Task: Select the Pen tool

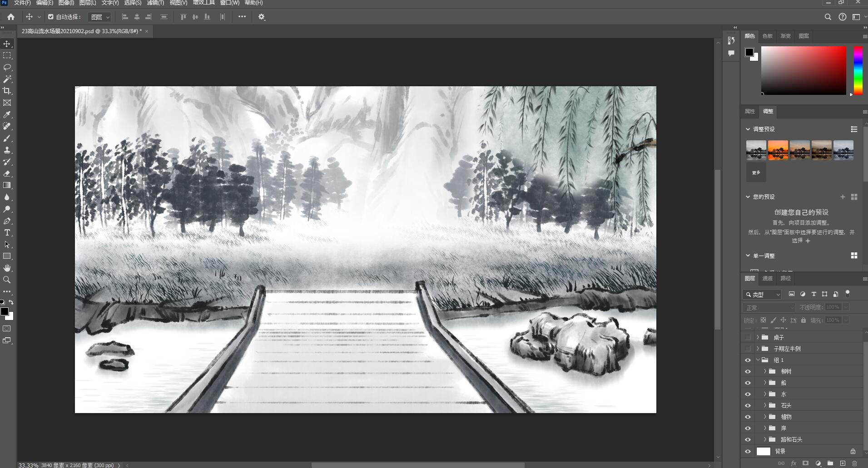Action: pyautogui.click(x=7, y=221)
